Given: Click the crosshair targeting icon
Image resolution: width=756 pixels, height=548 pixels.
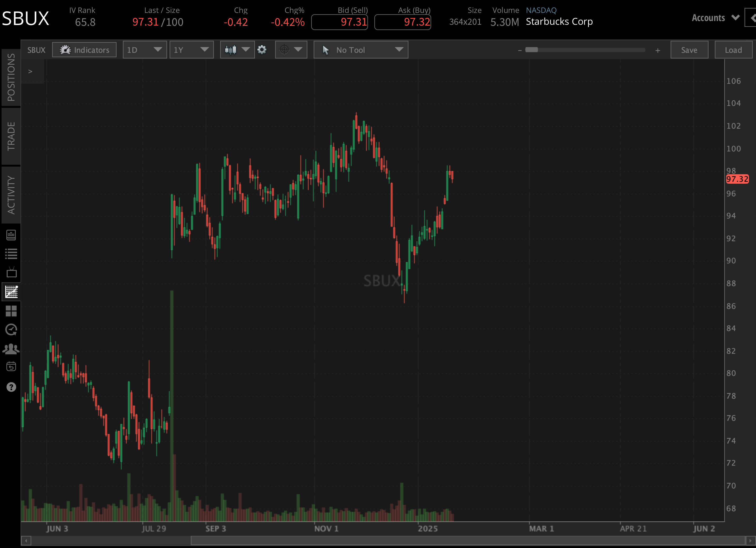Looking at the screenshot, I should pyautogui.click(x=284, y=49).
